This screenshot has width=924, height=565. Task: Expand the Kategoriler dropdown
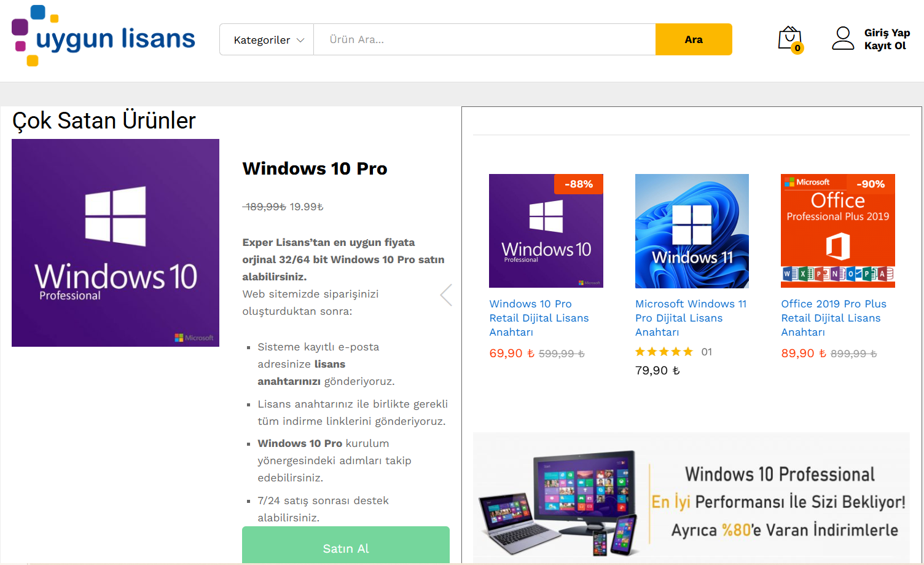(267, 39)
